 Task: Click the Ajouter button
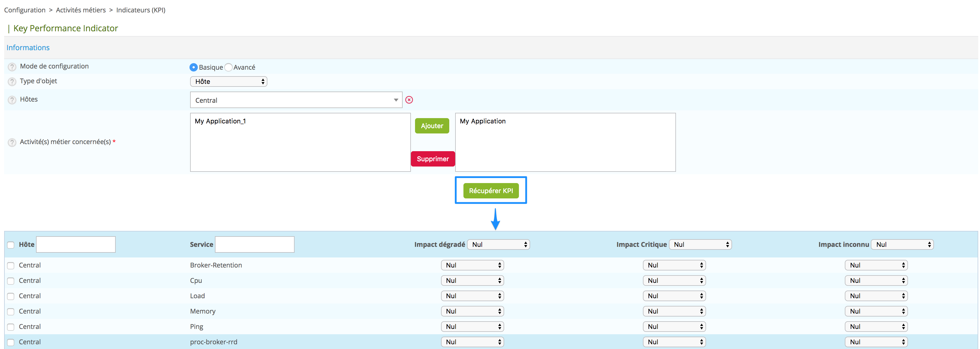pyautogui.click(x=432, y=125)
